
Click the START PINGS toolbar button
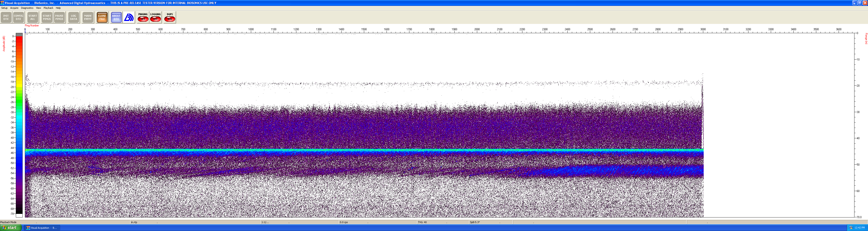pos(47,17)
